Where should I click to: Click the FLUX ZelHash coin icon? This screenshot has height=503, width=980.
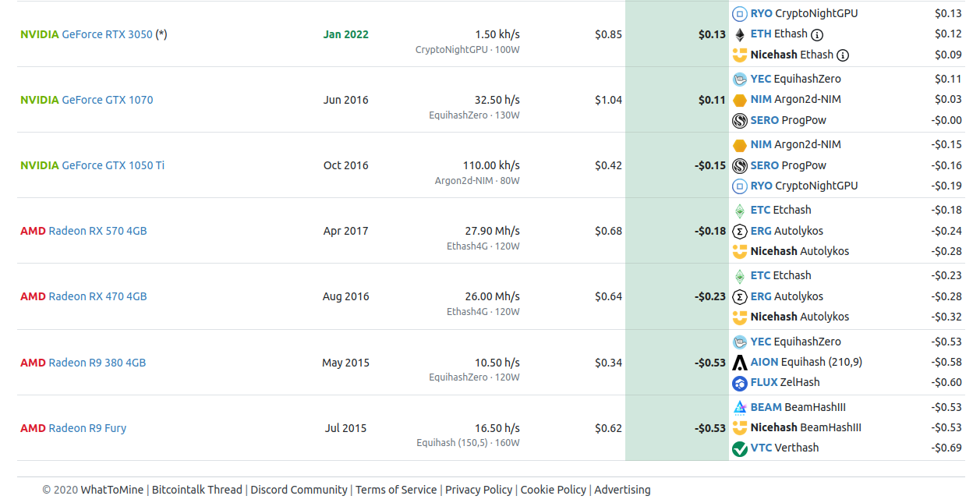coord(740,383)
